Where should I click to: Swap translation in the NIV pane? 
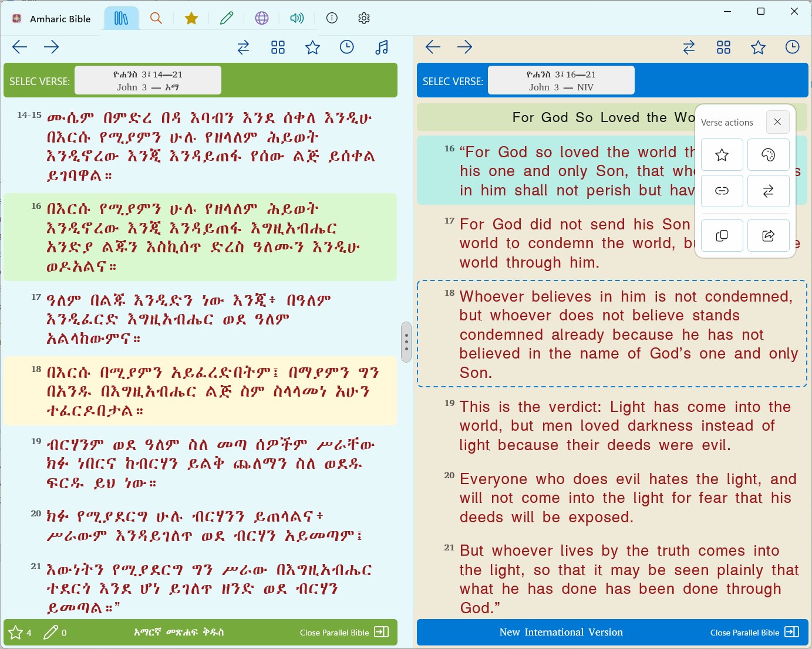[x=689, y=48]
